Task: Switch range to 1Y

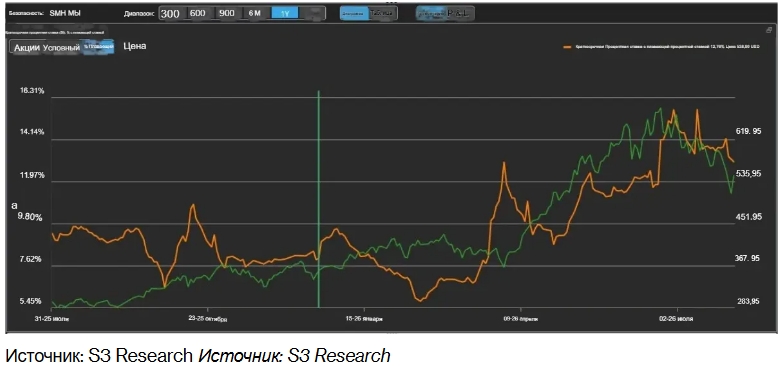Action: tap(285, 13)
